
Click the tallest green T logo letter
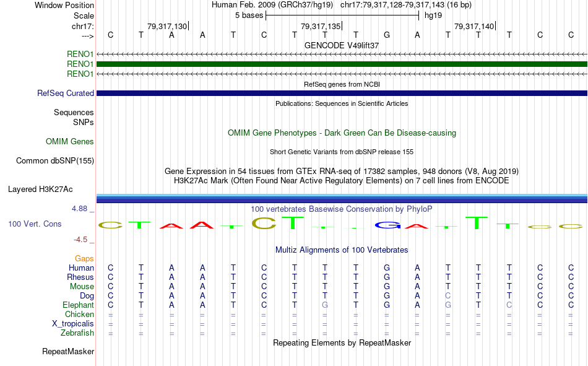(x=477, y=223)
